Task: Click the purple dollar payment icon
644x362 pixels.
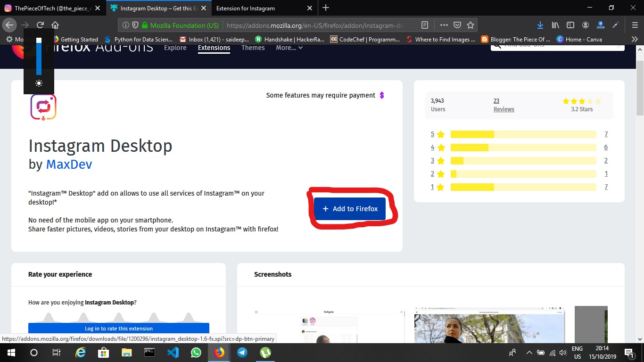Action: (382, 95)
